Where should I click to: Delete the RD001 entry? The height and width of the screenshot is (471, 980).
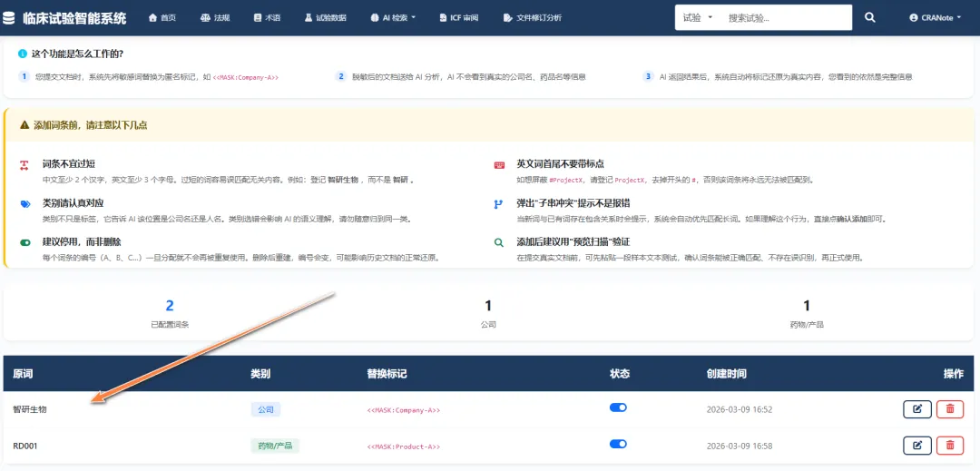pyautogui.click(x=950, y=446)
